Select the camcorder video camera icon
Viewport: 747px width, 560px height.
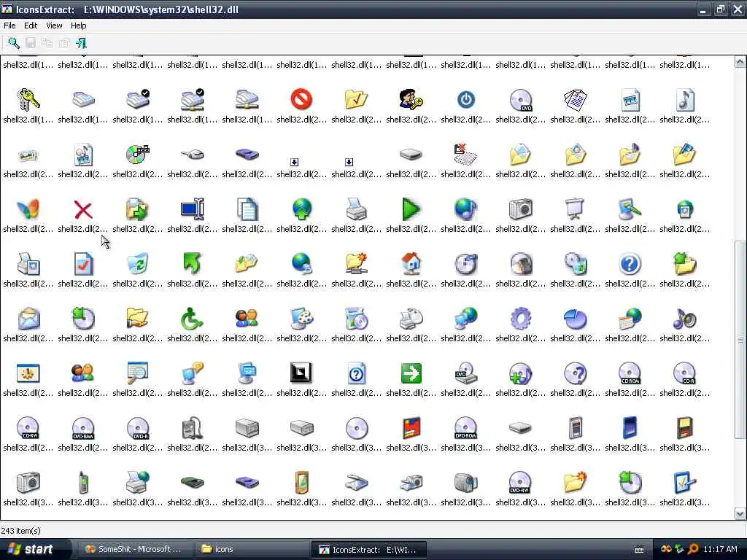[466, 483]
